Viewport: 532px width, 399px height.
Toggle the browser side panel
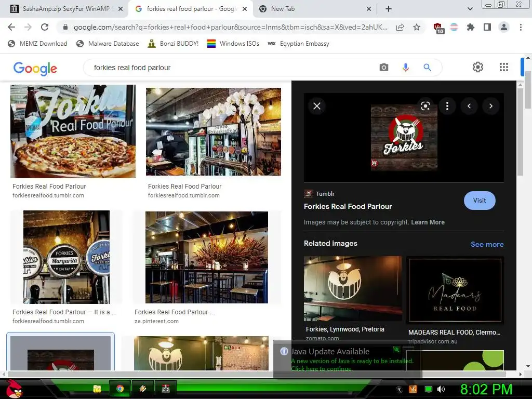[x=487, y=27]
